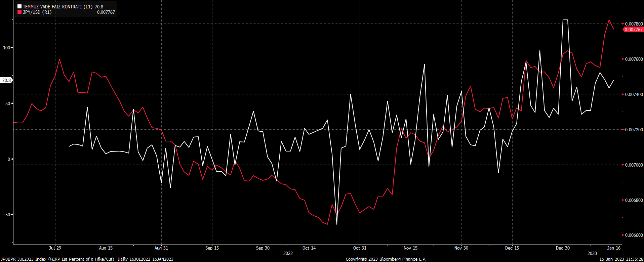Viewport: 644px width, 262px height.
Task: Click the Copyright 2023 Bloomberg Finance L.P. text
Action: pos(386,259)
